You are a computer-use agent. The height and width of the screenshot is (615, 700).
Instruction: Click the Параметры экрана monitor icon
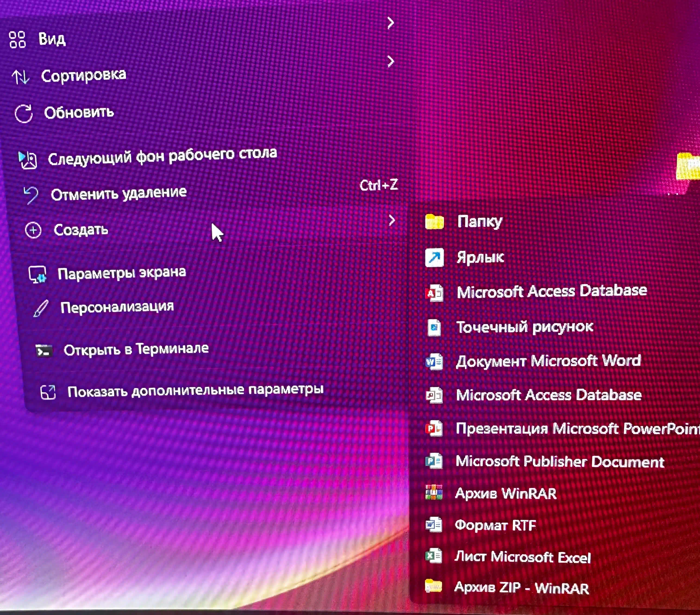pos(38,274)
